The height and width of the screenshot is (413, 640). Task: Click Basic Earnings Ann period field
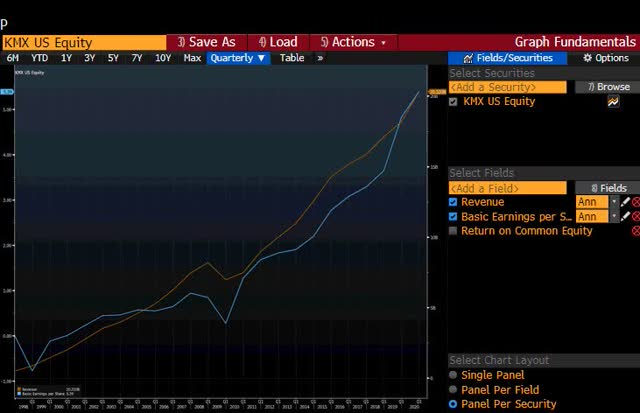(x=592, y=216)
